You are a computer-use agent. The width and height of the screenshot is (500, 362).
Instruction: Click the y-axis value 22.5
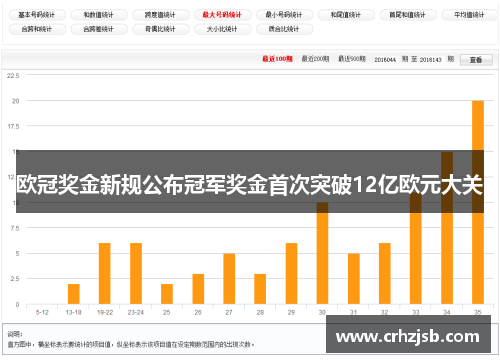[x=13, y=76]
